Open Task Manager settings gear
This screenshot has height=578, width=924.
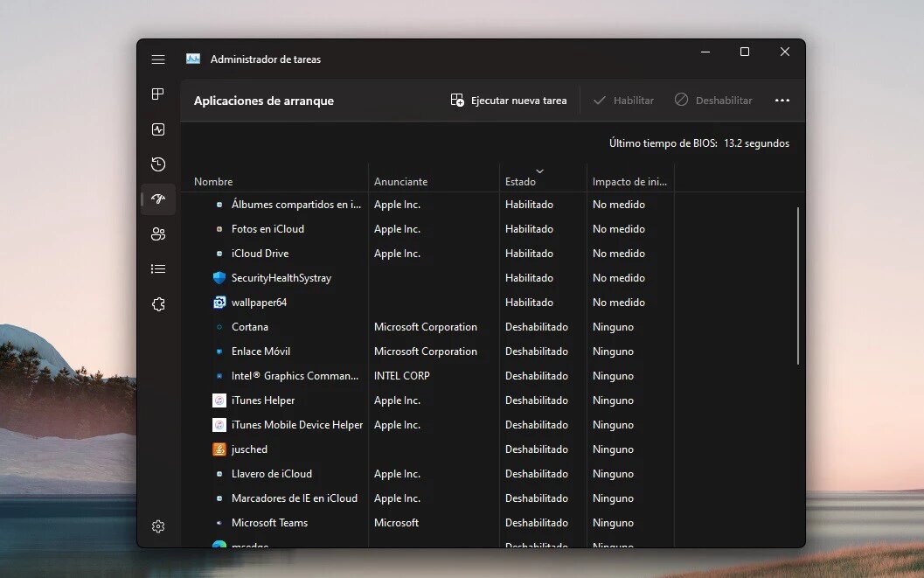pyautogui.click(x=158, y=526)
